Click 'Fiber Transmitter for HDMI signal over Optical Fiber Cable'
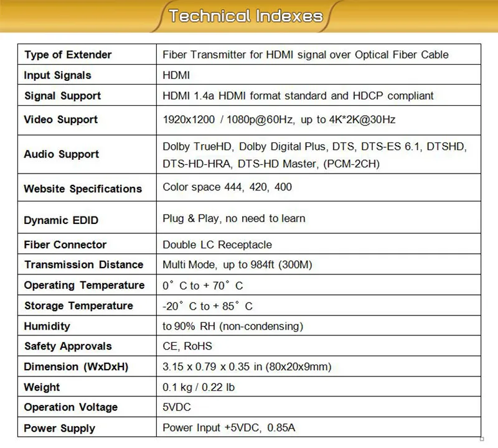This screenshot has width=498, height=448. 306,55
